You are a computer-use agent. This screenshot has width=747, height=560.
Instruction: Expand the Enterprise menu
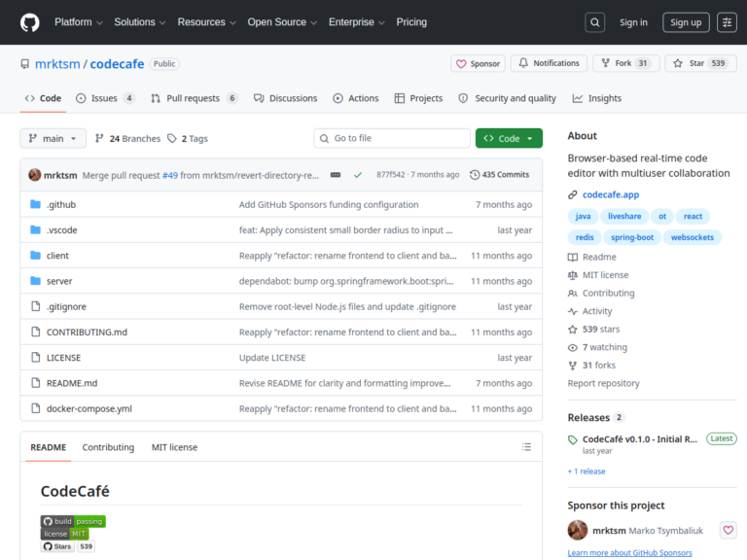(x=356, y=22)
